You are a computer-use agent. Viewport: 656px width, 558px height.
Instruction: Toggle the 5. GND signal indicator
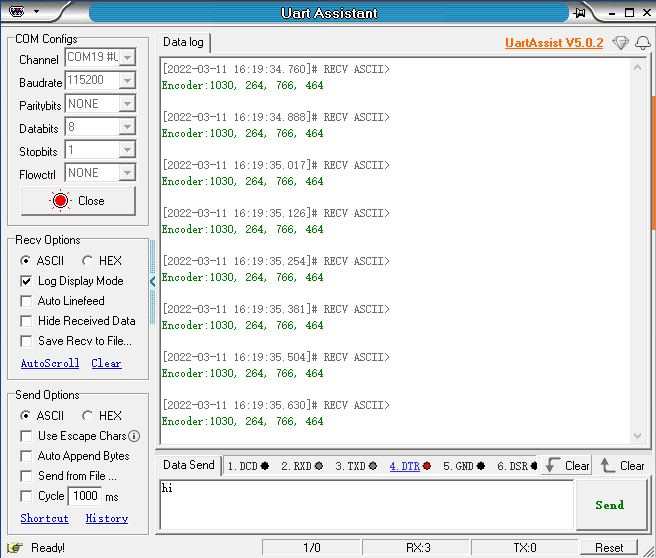464,466
